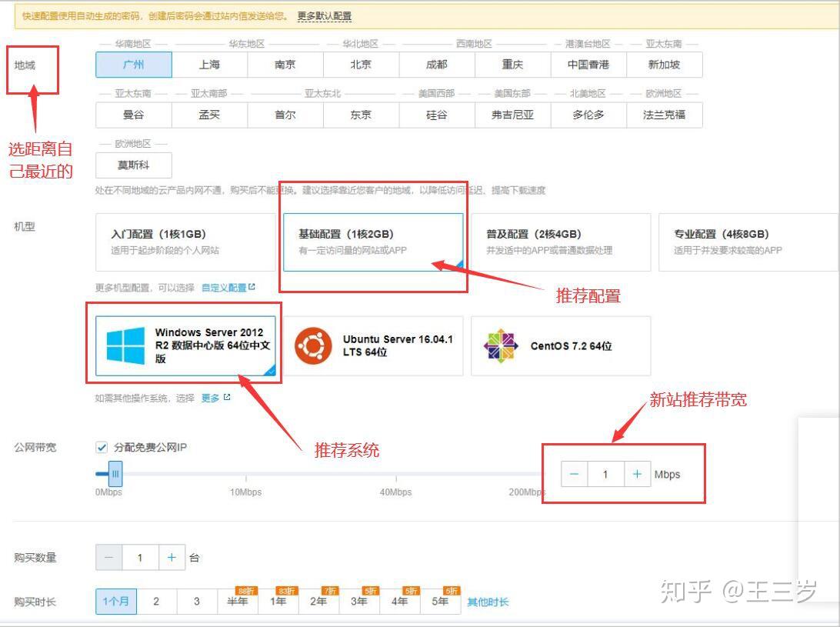Screen dimensions: 840x627
Task: Toggle the 分配免费公网IP checkbox
Action: coord(102,447)
